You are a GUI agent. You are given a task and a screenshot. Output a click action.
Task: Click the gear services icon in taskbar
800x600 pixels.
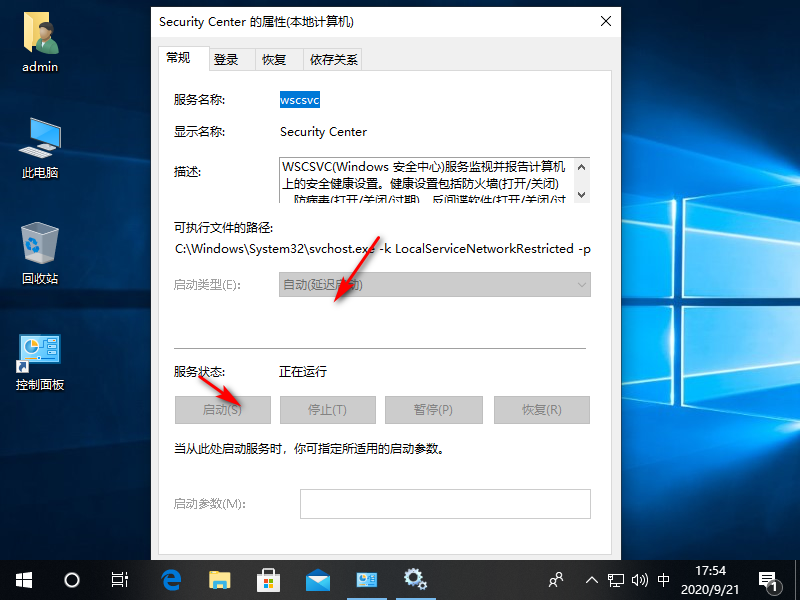tap(415, 579)
